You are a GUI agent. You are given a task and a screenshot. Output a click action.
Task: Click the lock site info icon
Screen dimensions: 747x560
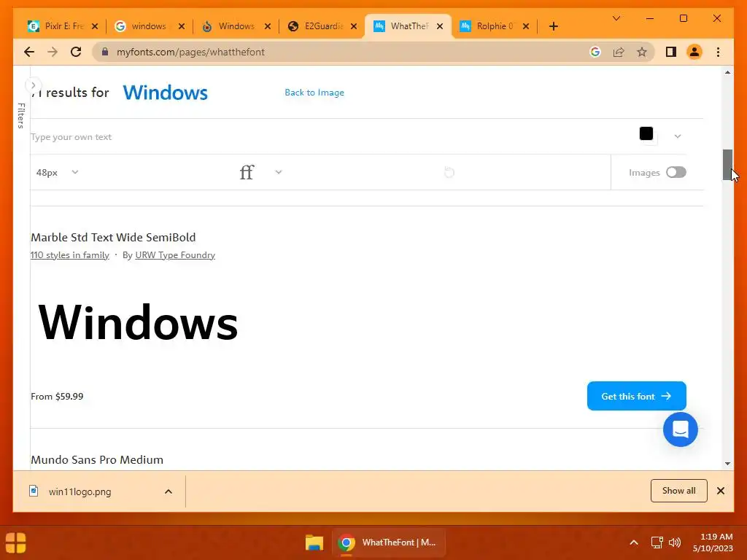tap(105, 52)
